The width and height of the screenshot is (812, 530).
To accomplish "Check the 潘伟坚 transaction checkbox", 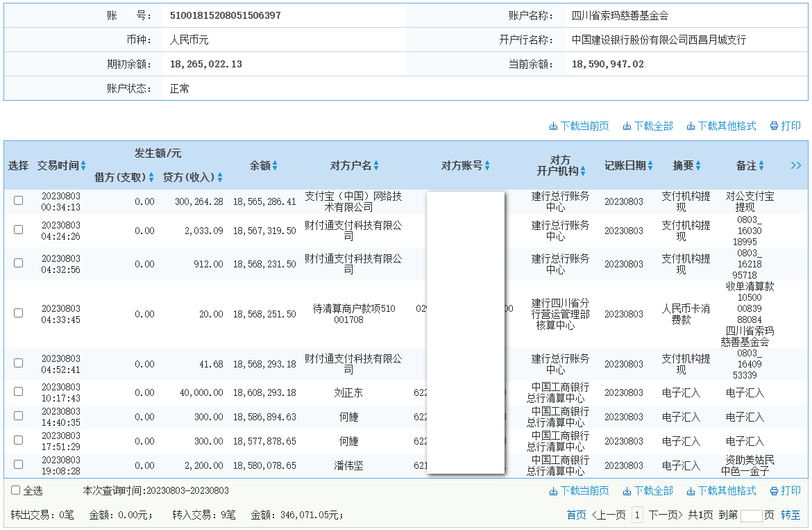I will (19, 465).
